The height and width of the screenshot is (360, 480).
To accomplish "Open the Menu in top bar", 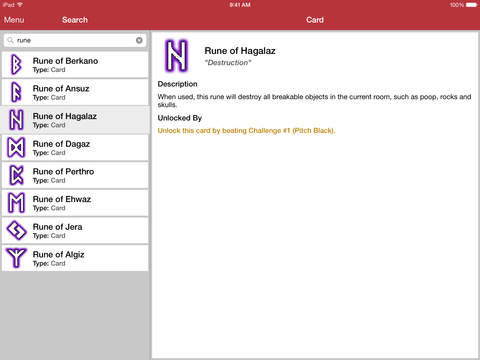I will point(14,20).
